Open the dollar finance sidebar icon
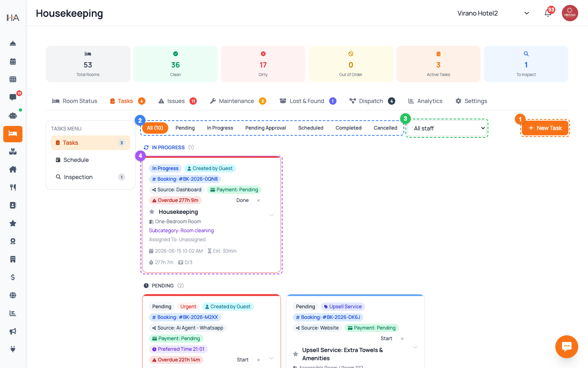The width and height of the screenshot is (588, 368). 13,277
